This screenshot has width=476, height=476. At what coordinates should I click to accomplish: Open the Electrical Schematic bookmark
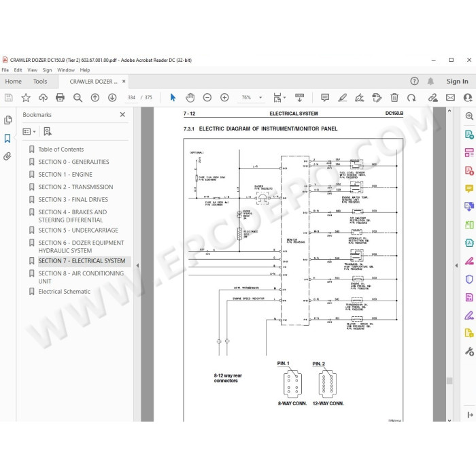pos(65,292)
